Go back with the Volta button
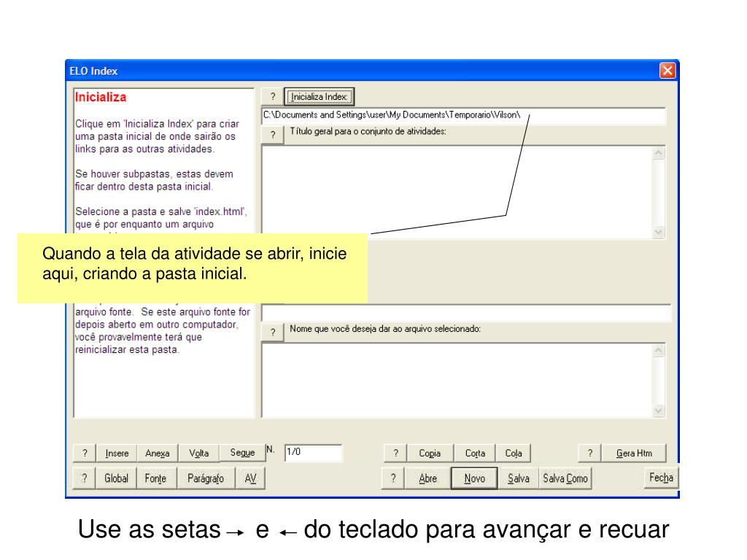 click(198, 453)
